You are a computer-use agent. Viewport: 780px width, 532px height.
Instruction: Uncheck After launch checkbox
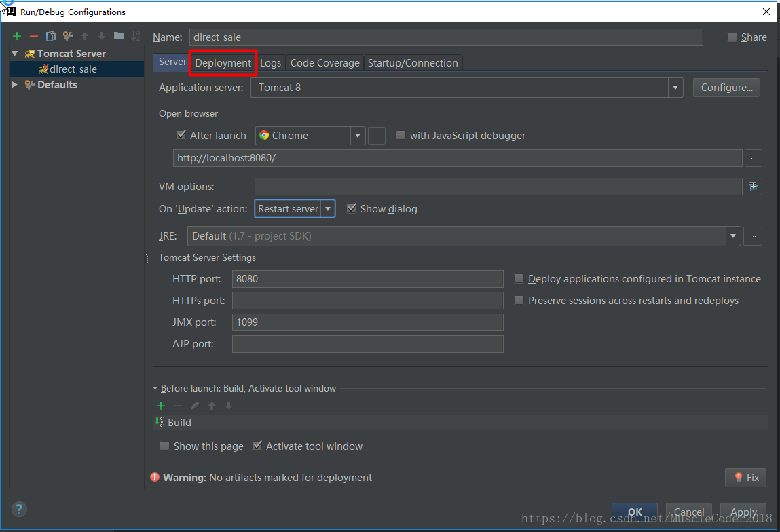pos(181,135)
